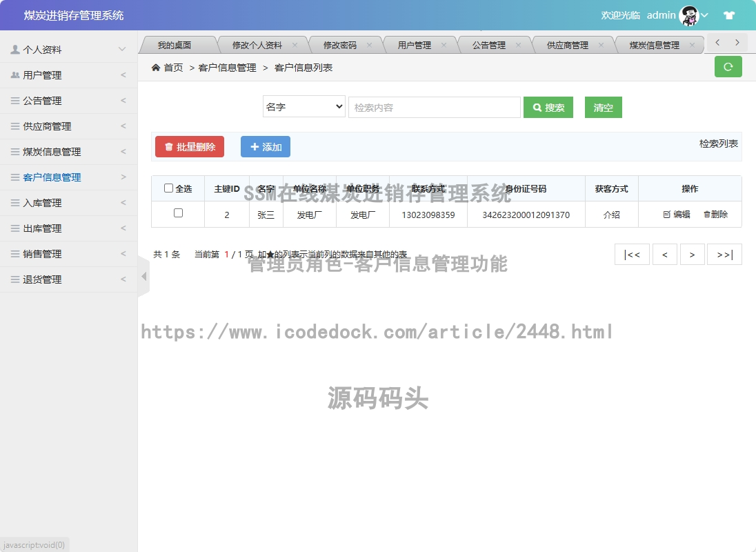Click the 检索内容 search input

click(x=435, y=107)
